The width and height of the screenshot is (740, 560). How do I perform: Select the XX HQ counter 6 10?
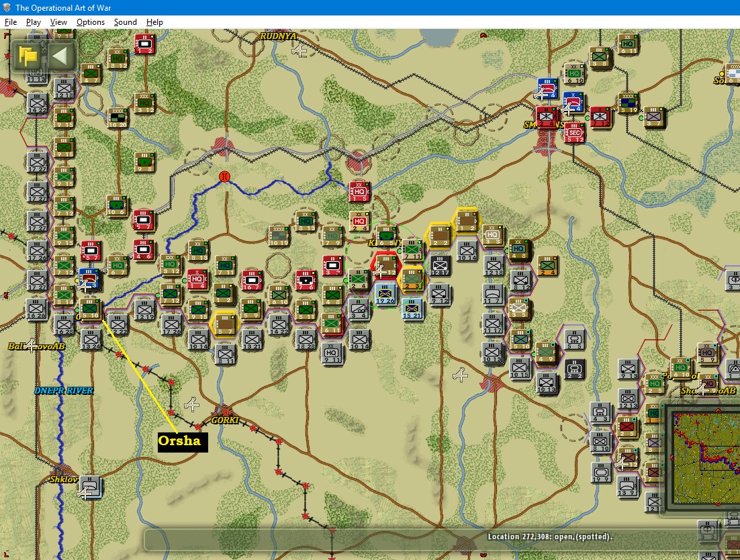574,74
